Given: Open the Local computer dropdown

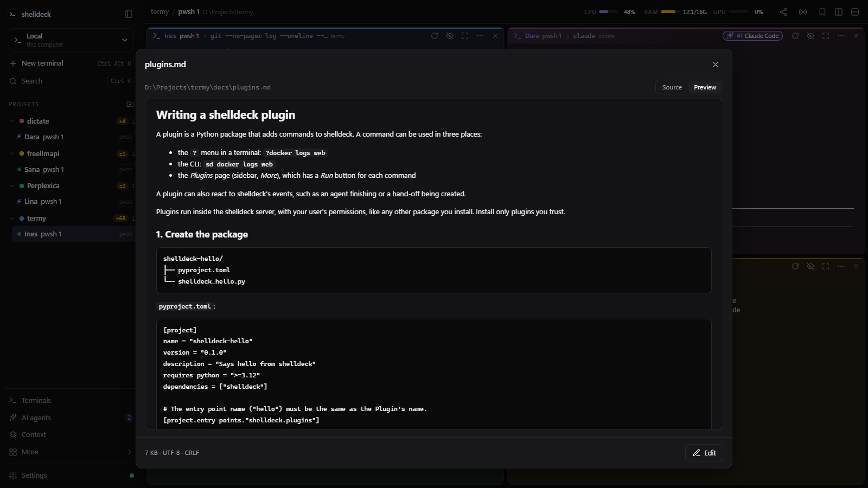Looking at the screenshot, I should [x=71, y=40].
